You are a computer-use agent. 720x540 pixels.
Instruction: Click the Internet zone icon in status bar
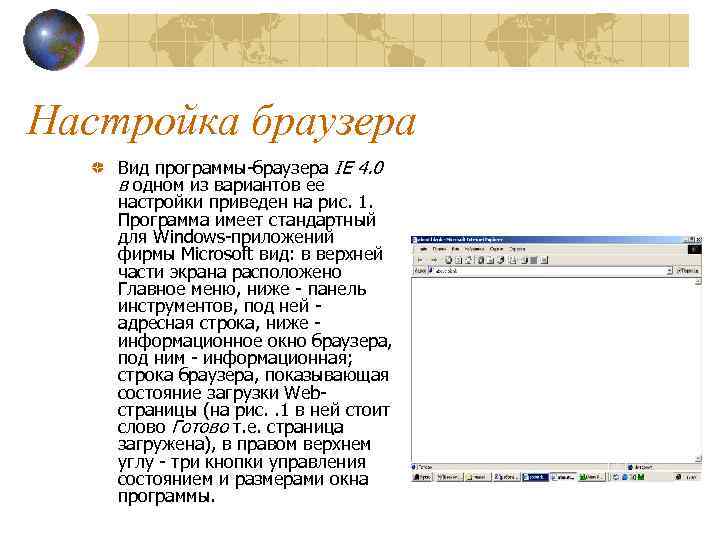coord(630,467)
